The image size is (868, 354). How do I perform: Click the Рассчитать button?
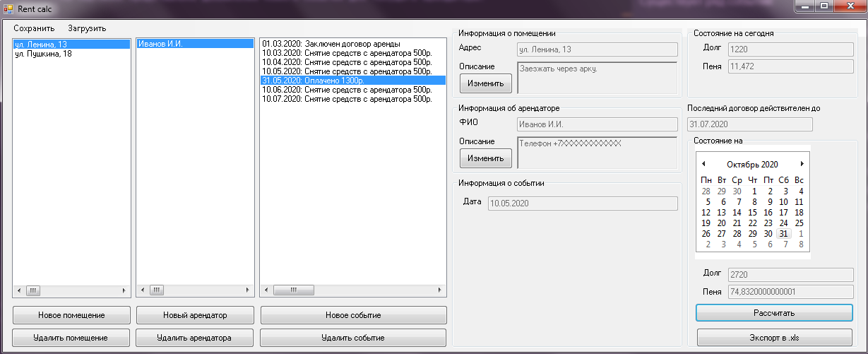pyautogui.click(x=774, y=312)
